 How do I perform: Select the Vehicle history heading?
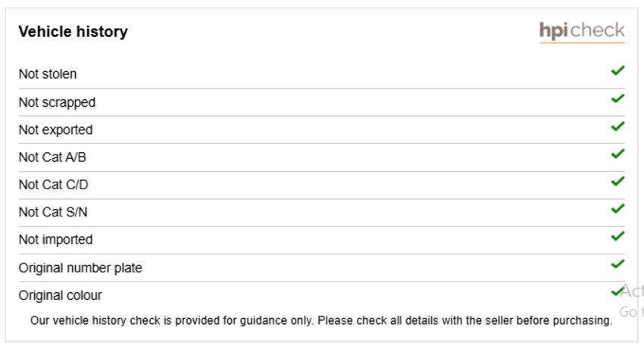(x=73, y=32)
